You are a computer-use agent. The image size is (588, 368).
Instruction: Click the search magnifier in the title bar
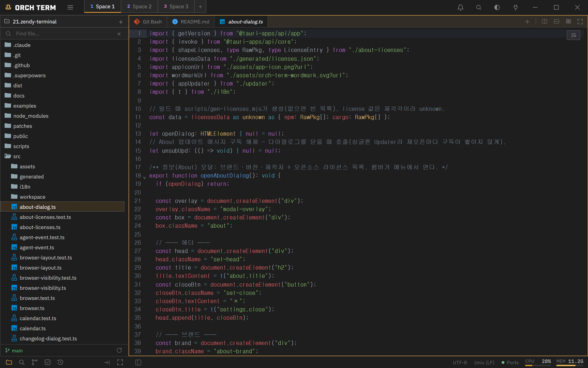(479, 7)
